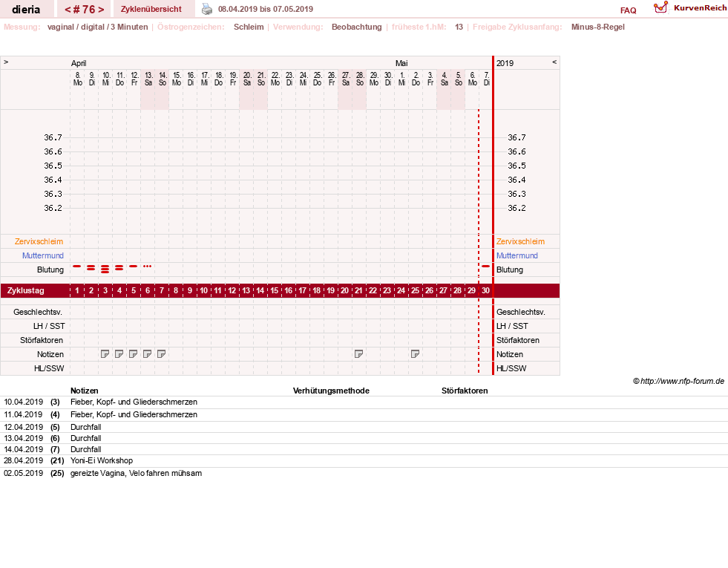Open the Zyklenübersicht tab

(151, 9)
